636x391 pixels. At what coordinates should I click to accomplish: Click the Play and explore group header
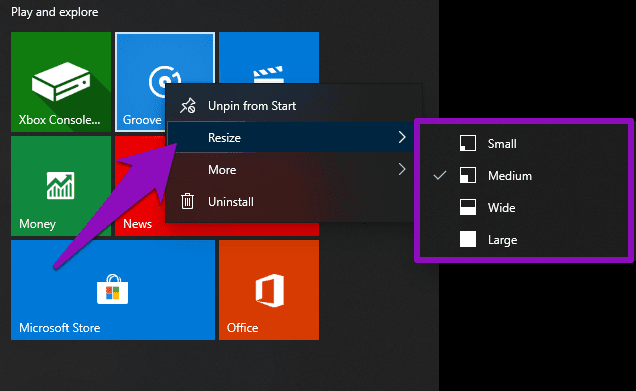click(54, 12)
